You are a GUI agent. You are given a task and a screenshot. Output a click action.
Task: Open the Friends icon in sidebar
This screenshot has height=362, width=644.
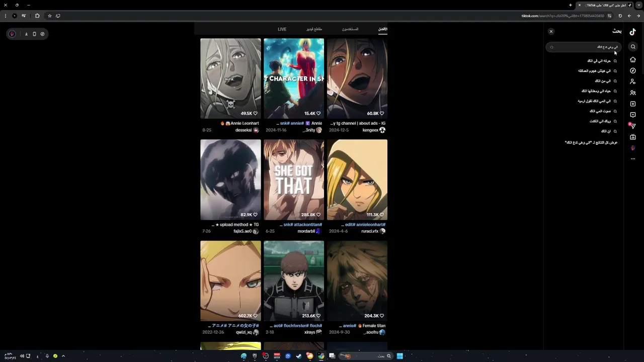point(633,93)
